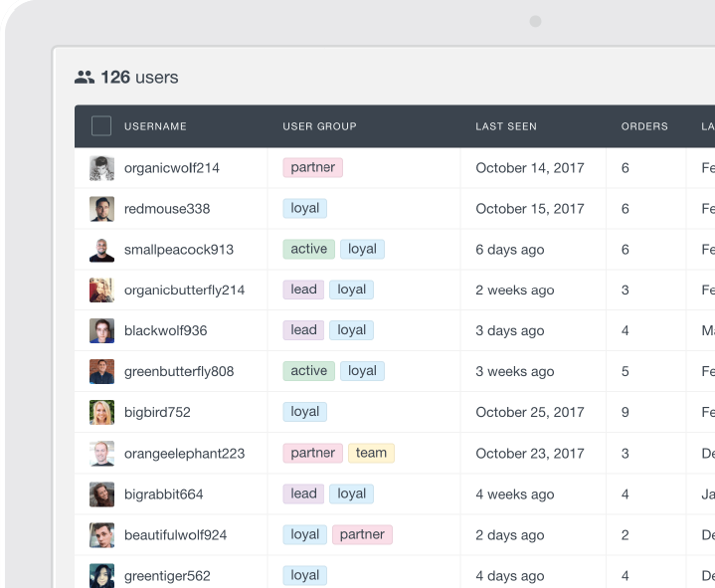
Task: Click the loyal tag for greenbutterfly808
Action: click(x=363, y=371)
